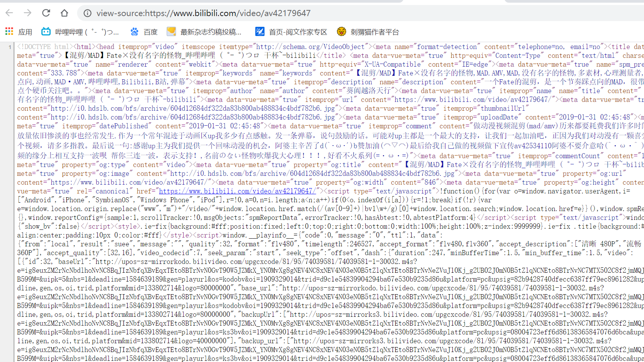Click the "<!DOCTYPE html>" declaration text
This screenshot has height=362, width=644.
click(x=45, y=47)
